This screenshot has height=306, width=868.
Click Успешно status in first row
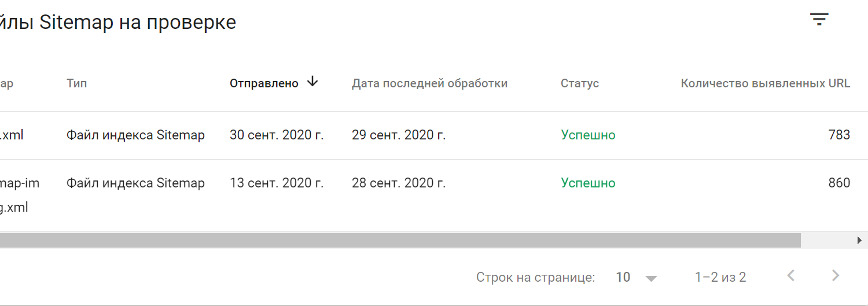pos(588,135)
